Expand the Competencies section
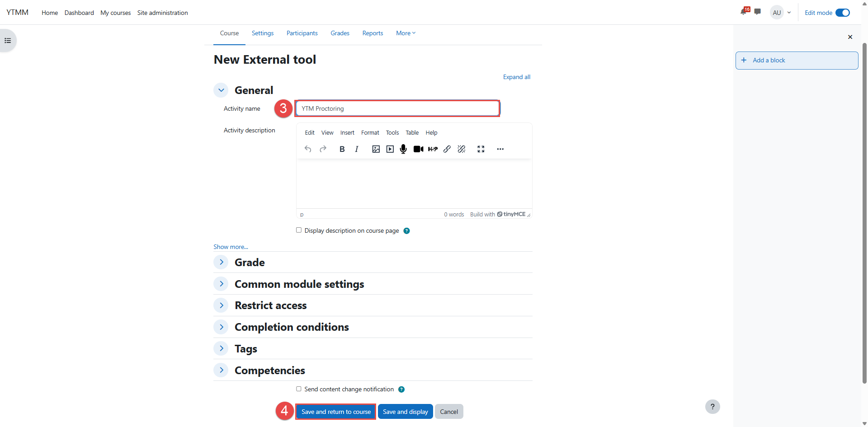 (221, 370)
